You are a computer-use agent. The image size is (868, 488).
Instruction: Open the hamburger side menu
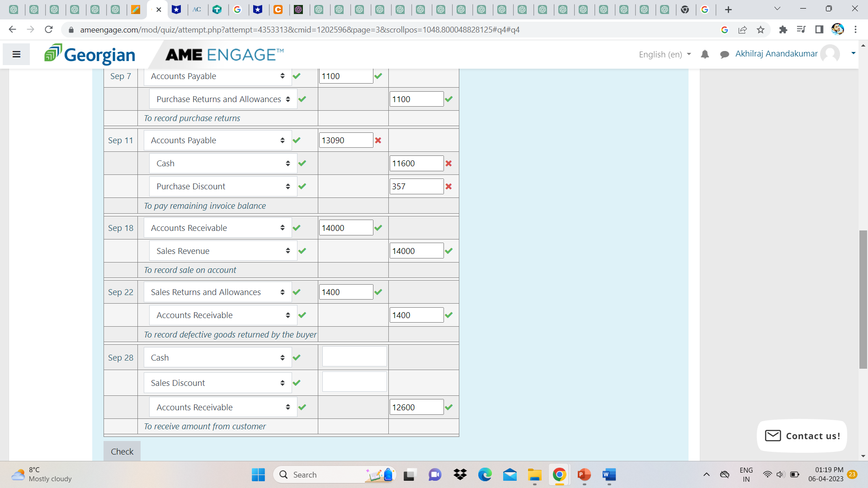tap(17, 55)
